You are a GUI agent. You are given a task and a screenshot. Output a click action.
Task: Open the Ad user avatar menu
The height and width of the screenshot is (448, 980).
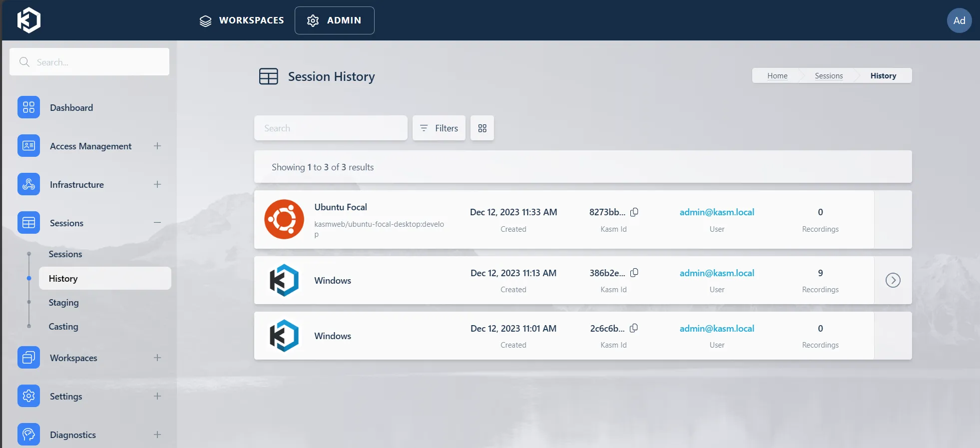point(959,20)
